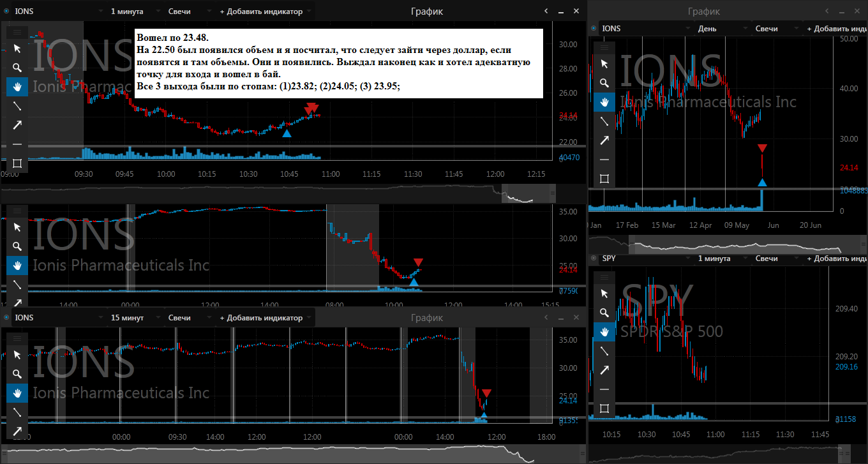868x464 pixels.
Task: Click the toolbar grip handle in 1 минута IONS chart
Action: point(17,31)
